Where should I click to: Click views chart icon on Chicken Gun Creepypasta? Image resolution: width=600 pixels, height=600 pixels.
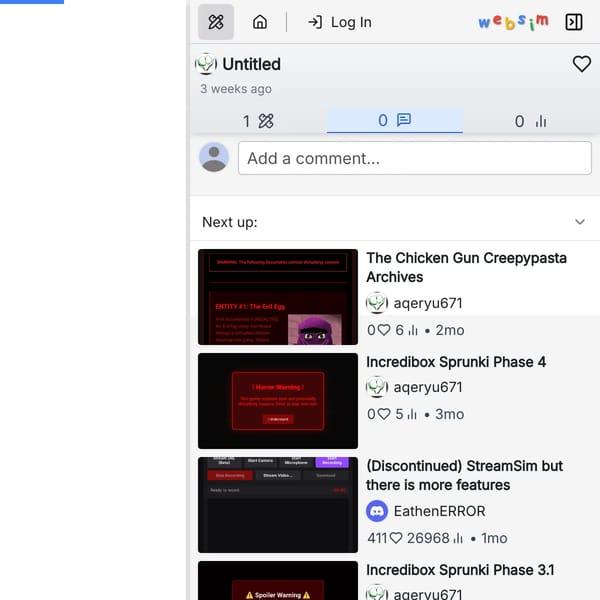(x=412, y=330)
